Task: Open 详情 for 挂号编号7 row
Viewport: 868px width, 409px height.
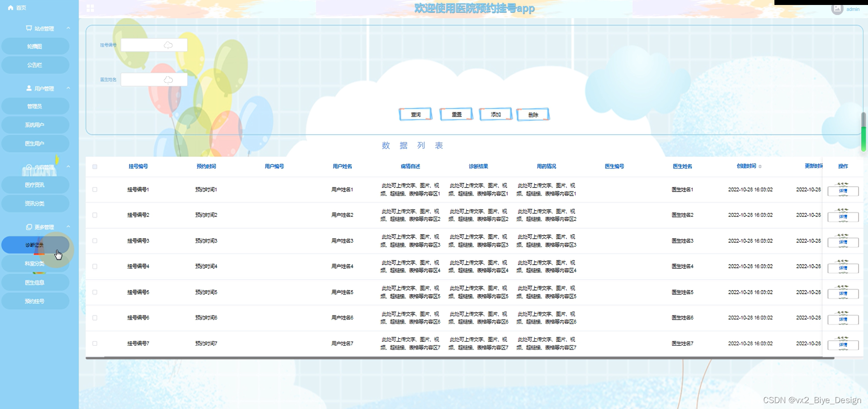Action: 843,345
